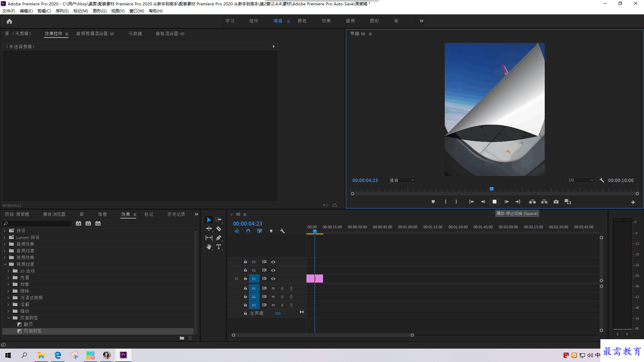Select the Razor tool

[219, 229]
